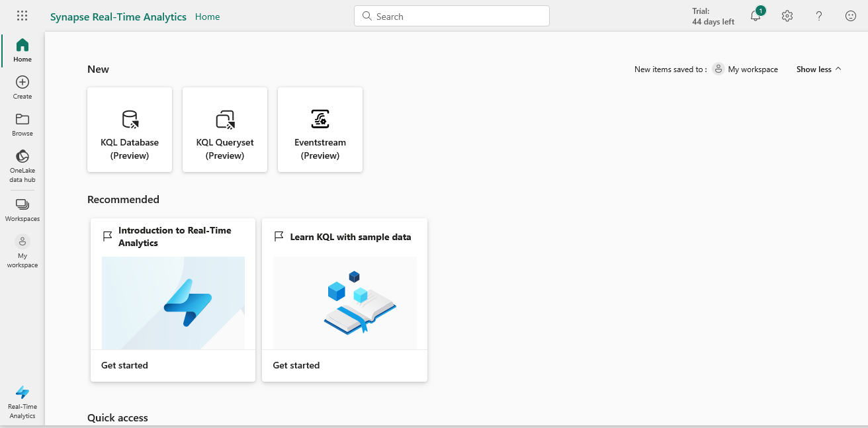Image resolution: width=868 pixels, height=428 pixels.
Task: Open the notifications bell icon
Action: (x=756, y=17)
